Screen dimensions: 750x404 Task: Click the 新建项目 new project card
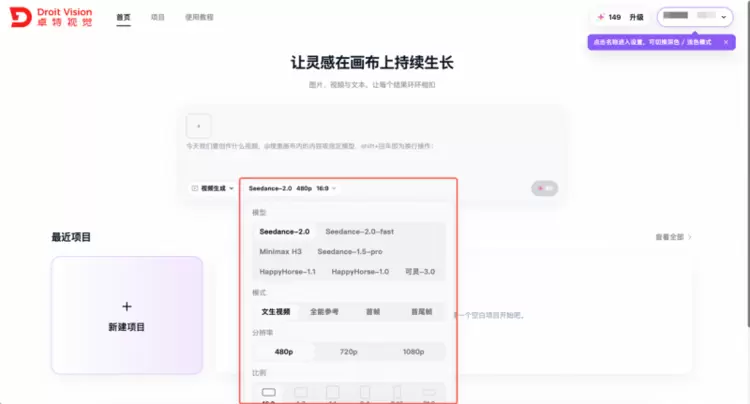click(127, 315)
